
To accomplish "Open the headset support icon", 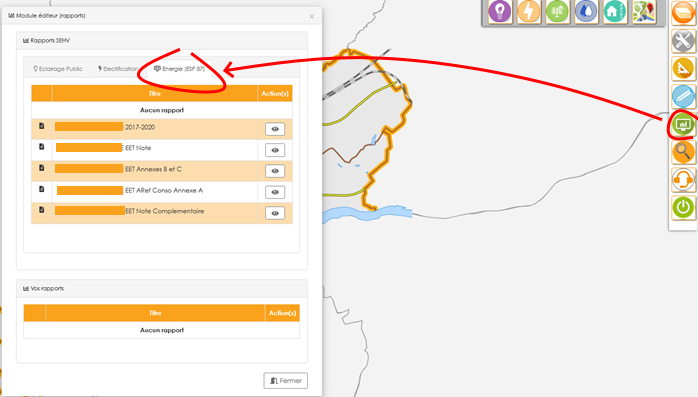I will (x=683, y=180).
